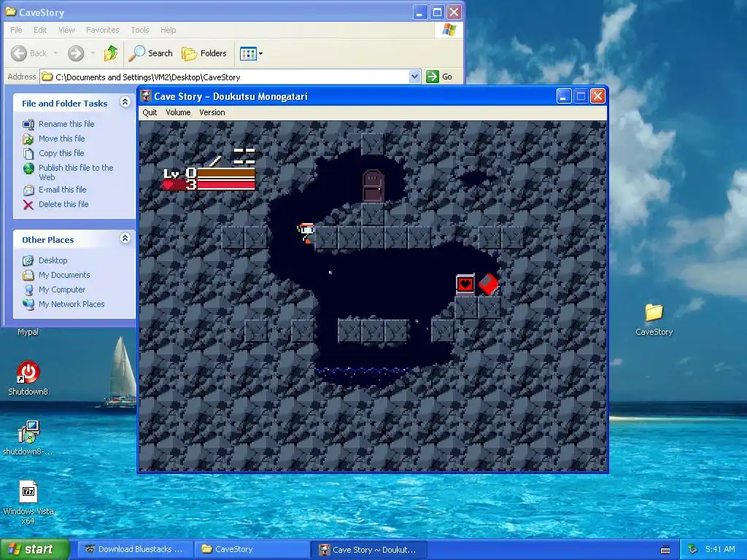Click the address bar path field
Screen dimensions: 747x560
point(225,77)
